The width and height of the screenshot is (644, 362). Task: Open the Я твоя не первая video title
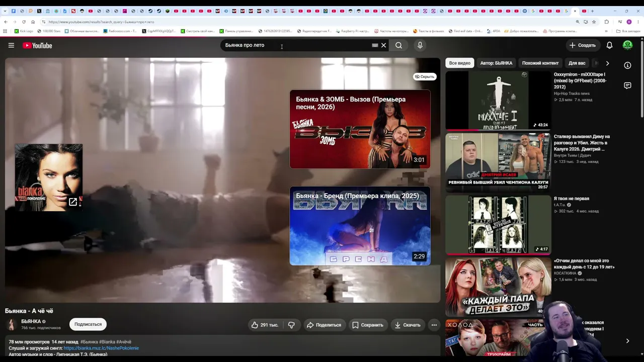(572, 199)
